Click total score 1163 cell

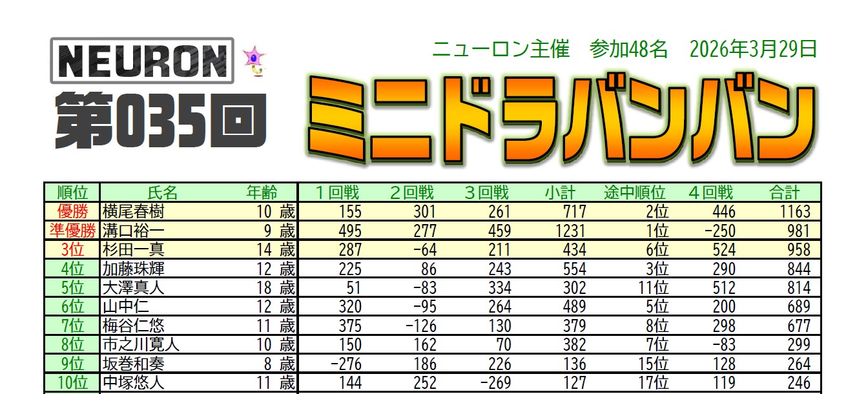(794, 211)
